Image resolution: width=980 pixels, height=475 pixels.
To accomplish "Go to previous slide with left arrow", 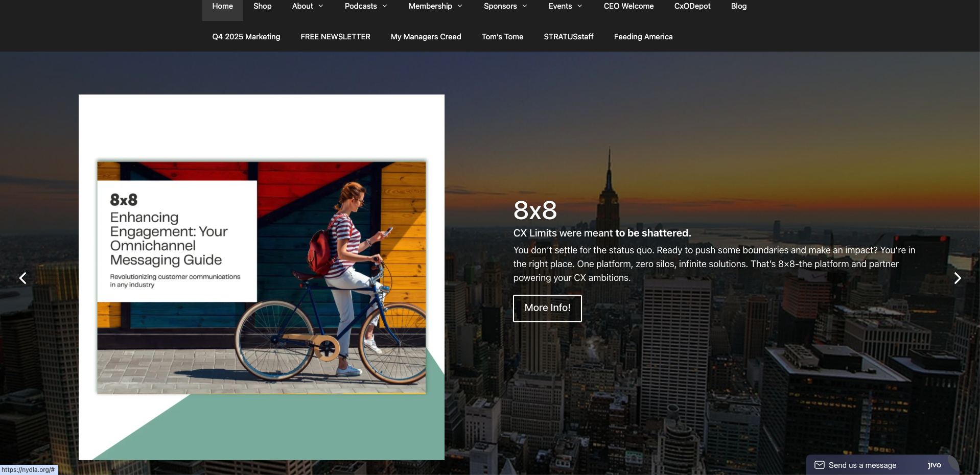I will coord(22,278).
